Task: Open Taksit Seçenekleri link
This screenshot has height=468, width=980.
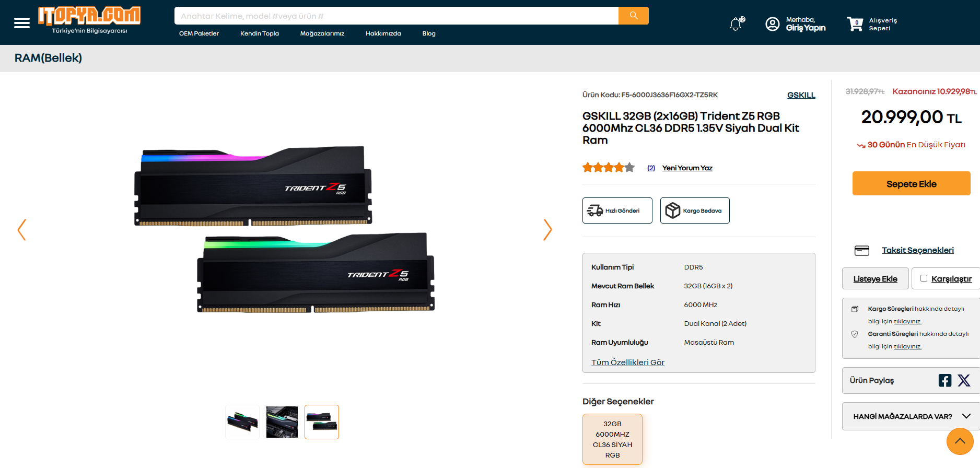Action: pyautogui.click(x=918, y=250)
